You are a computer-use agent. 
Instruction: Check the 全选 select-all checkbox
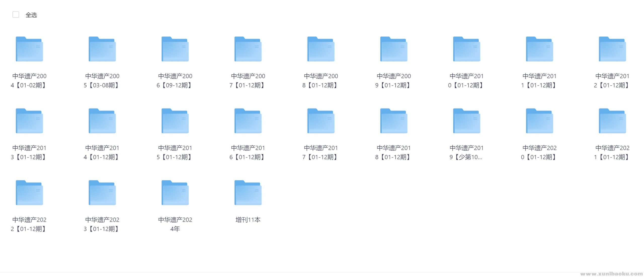tap(16, 15)
